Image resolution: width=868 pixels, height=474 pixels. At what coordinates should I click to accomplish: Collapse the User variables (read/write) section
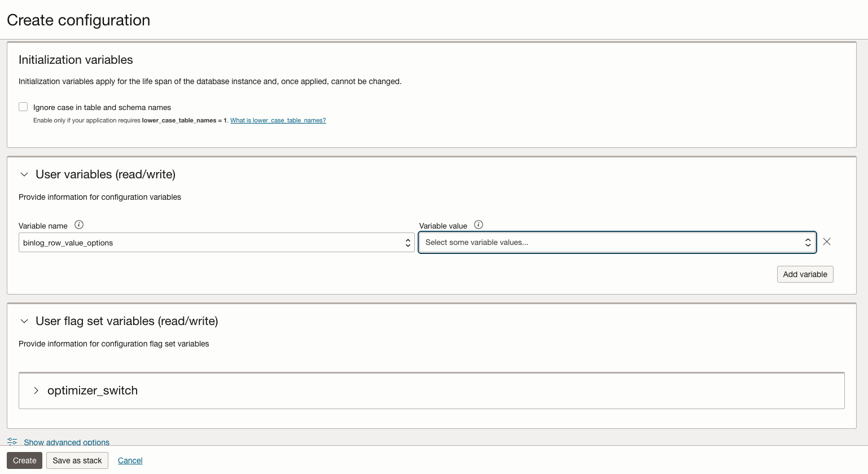pyautogui.click(x=24, y=174)
